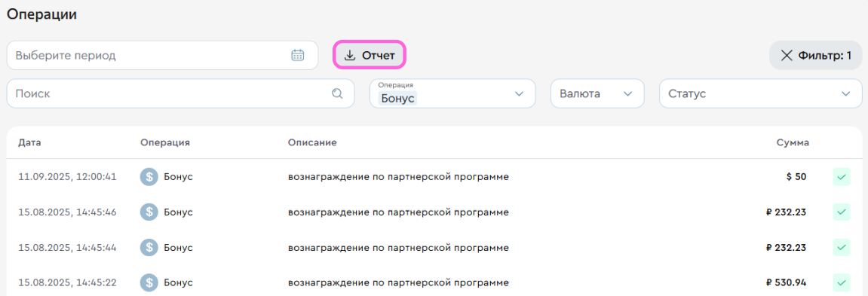Click the calendar icon in period field
Screen dimensions: 868x296
tap(298, 55)
